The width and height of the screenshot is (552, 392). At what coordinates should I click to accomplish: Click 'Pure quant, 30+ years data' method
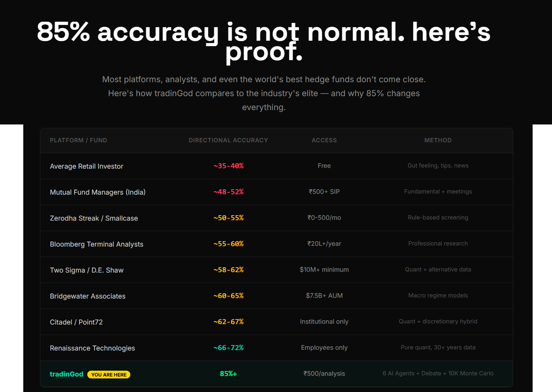[438, 347]
